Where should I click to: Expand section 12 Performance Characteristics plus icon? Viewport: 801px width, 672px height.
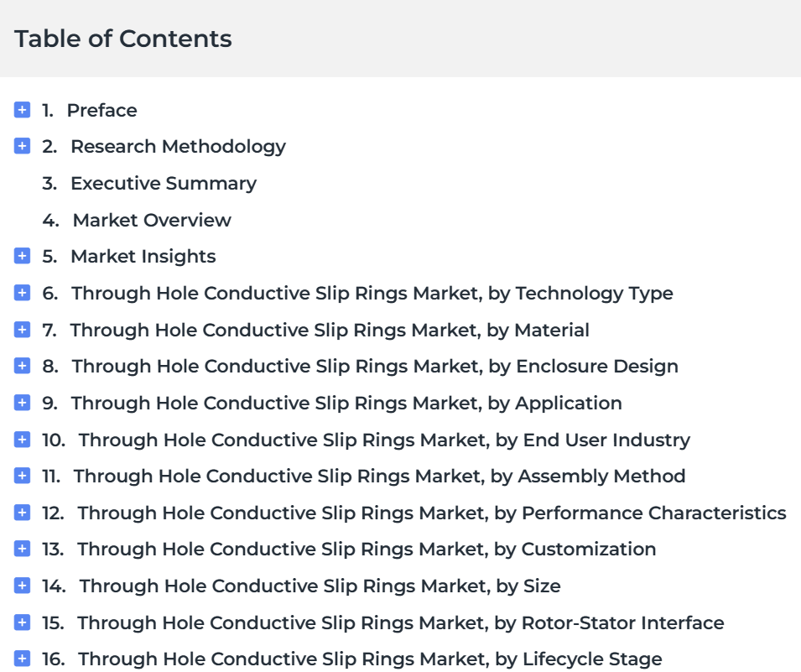point(22,512)
